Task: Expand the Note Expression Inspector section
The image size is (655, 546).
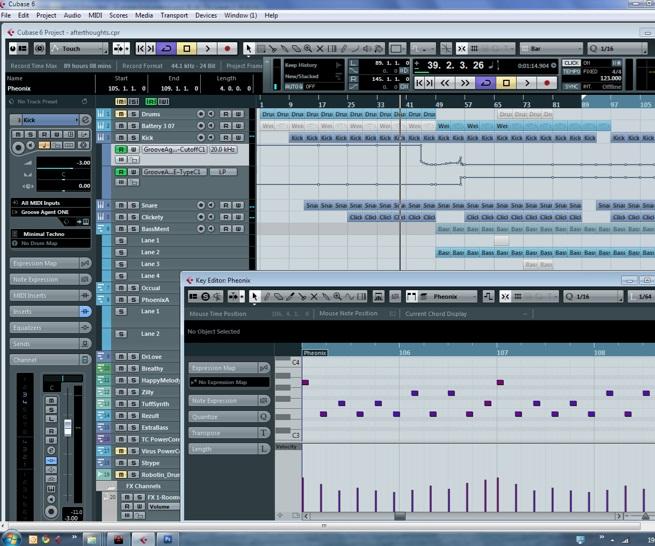Action: (x=50, y=279)
